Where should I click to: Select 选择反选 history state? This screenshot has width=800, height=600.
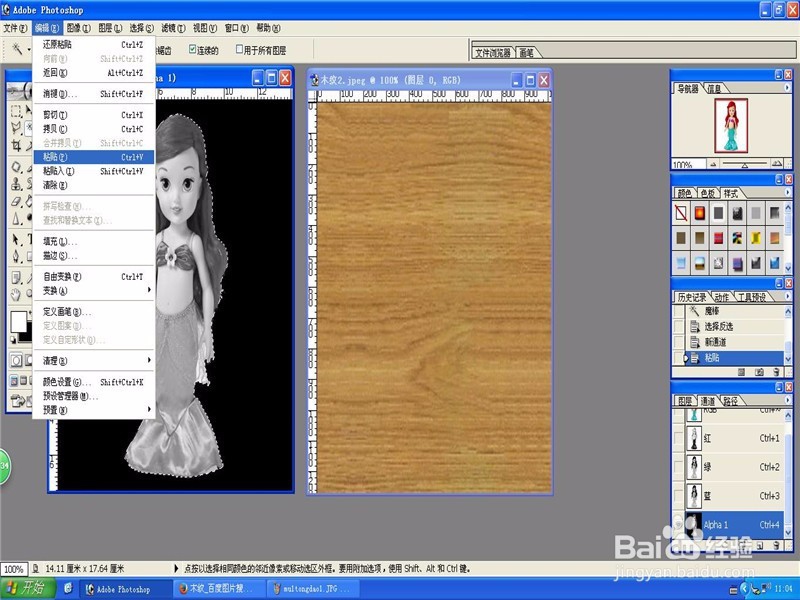coord(734,327)
